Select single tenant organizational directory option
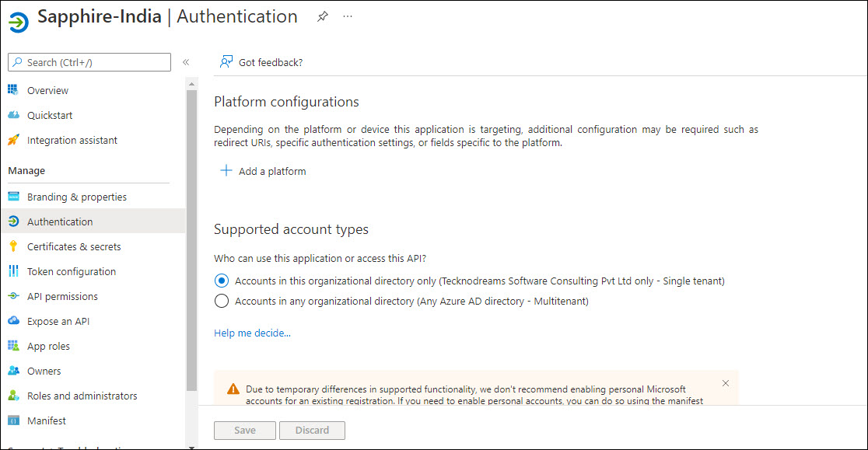 pos(222,281)
